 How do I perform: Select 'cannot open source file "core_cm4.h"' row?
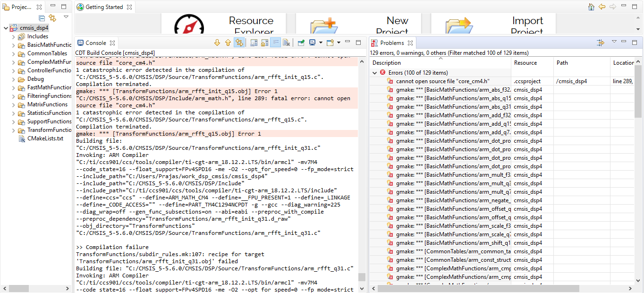point(502,81)
